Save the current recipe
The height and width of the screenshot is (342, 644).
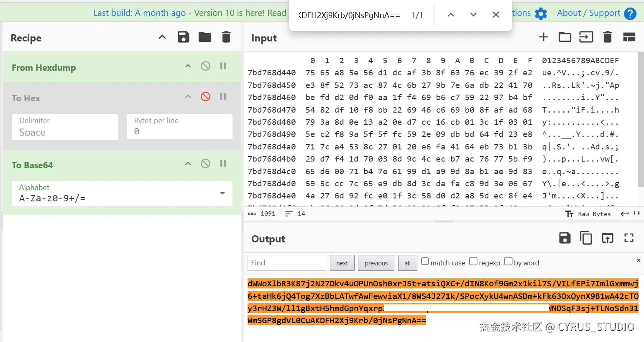[184, 37]
